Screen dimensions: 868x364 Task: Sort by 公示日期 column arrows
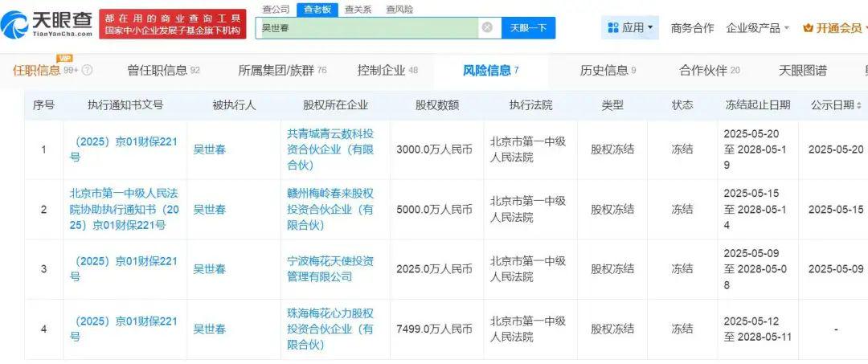[x=858, y=105]
